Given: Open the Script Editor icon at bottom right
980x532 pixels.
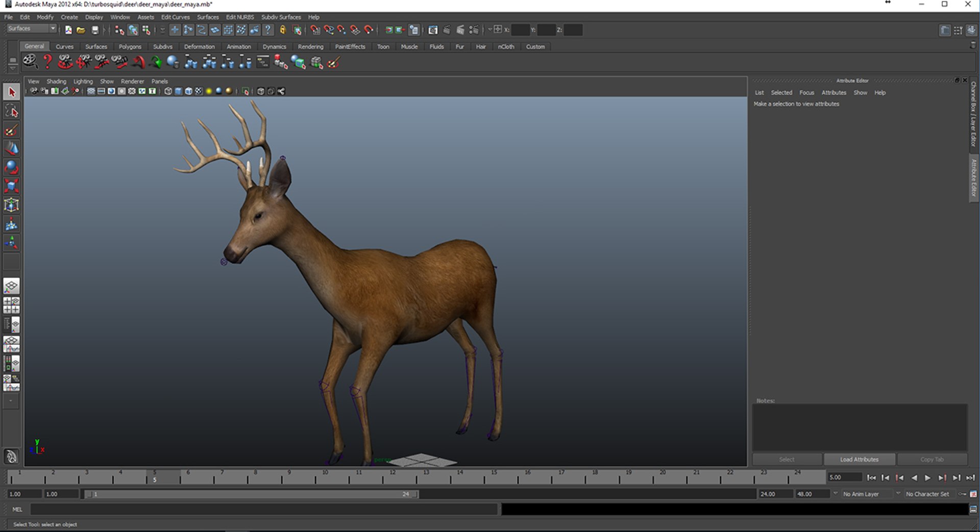Looking at the screenshot, I should [x=973, y=509].
